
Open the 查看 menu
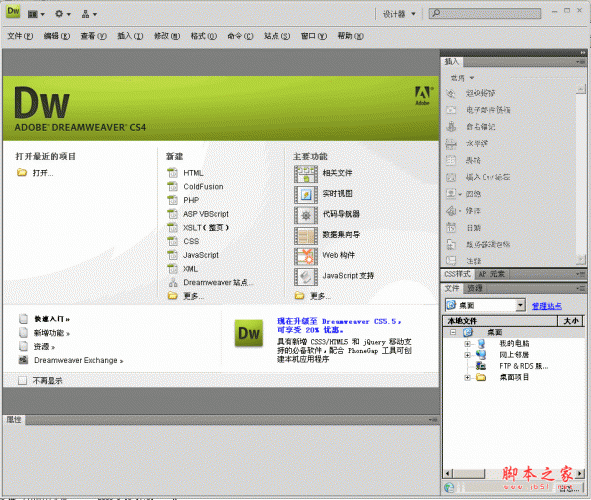pyautogui.click(x=93, y=36)
